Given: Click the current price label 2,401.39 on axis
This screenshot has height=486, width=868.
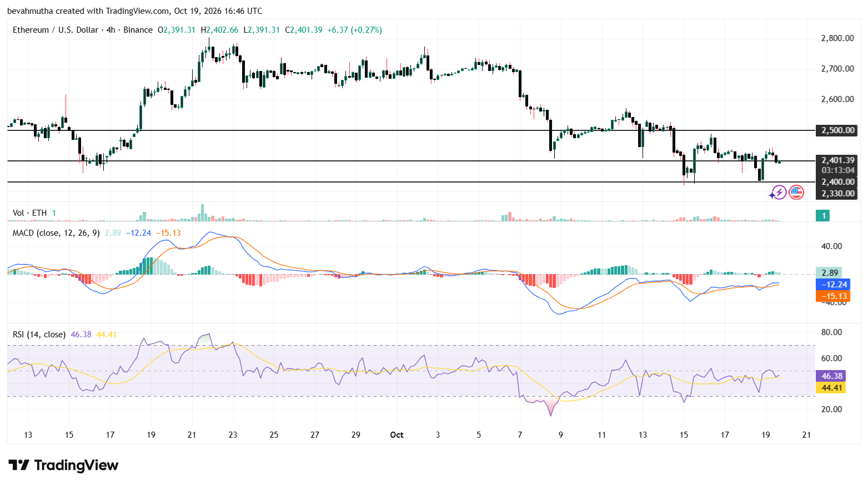Looking at the screenshot, I should [837, 160].
